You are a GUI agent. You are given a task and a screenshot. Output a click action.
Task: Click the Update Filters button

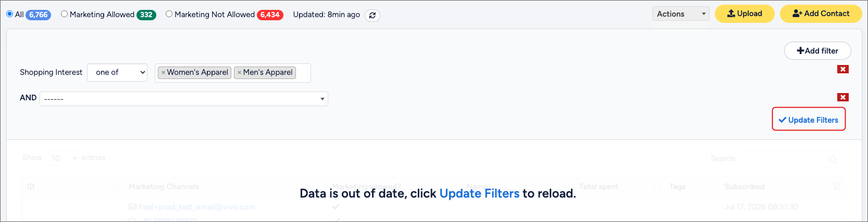[809, 120]
